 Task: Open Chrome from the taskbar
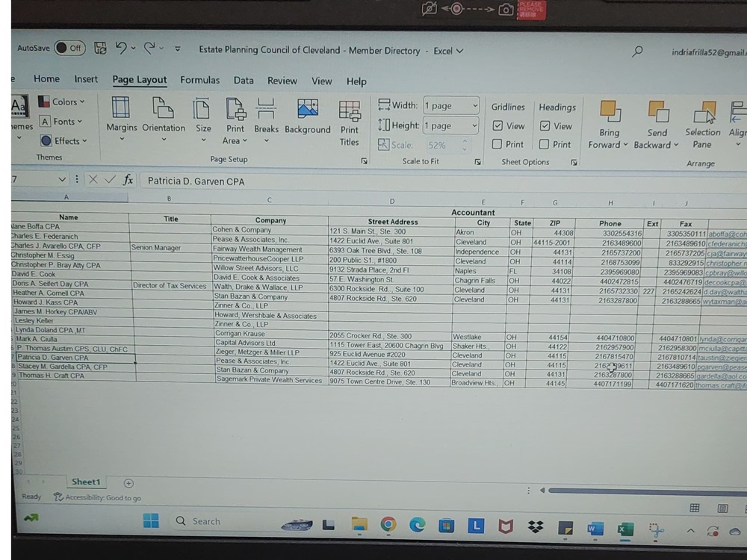pyautogui.click(x=388, y=524)
